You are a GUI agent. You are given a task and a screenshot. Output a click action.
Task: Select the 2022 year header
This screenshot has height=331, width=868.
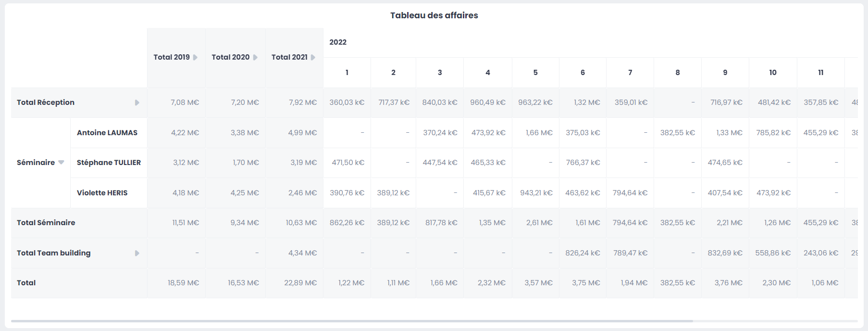(x=338, y=42)
